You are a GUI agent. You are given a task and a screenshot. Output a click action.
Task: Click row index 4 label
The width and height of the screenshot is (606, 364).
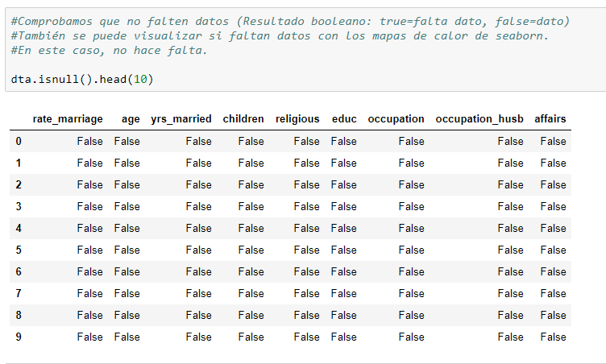click(19, 228)
